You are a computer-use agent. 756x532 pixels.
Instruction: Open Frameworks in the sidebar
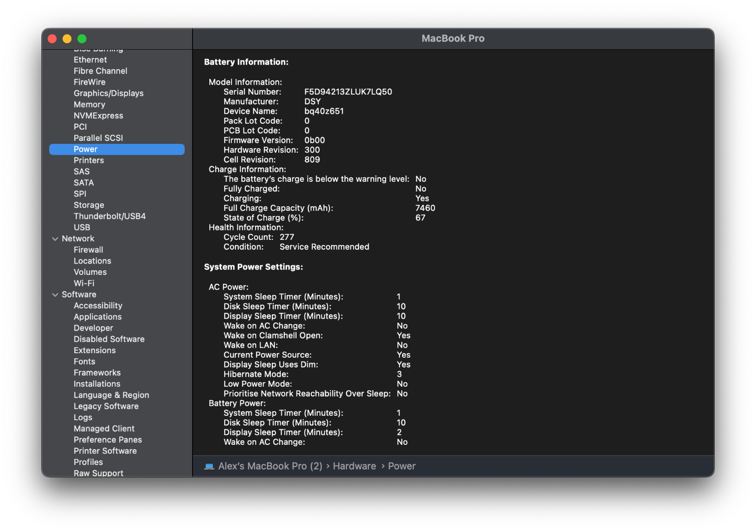coord(97,373)
